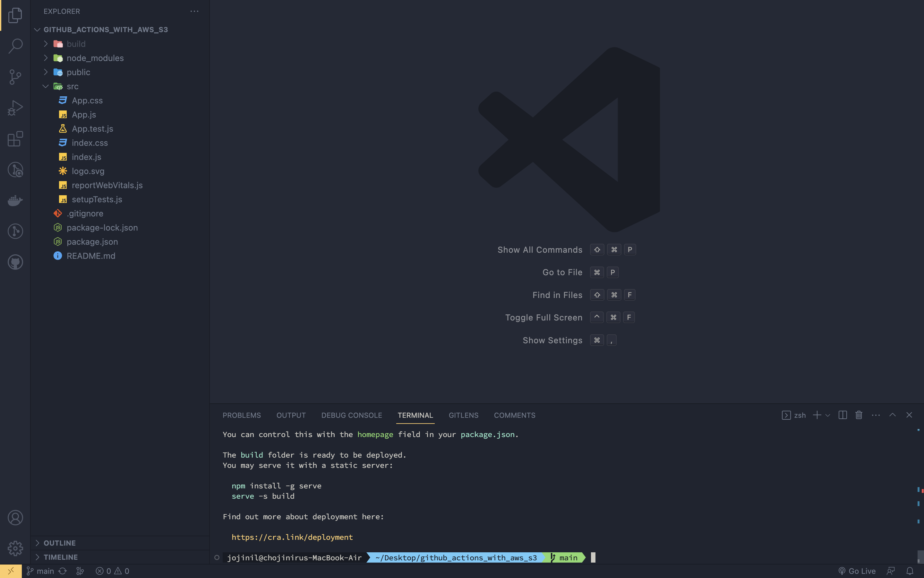924x578 pixels.
Task: Split the terminal panel
Action: 843,415
